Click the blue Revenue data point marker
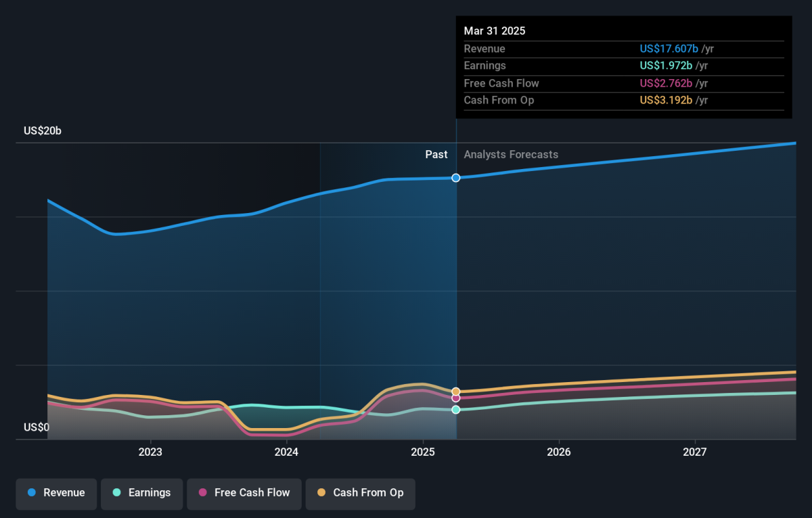 (456, 178)
